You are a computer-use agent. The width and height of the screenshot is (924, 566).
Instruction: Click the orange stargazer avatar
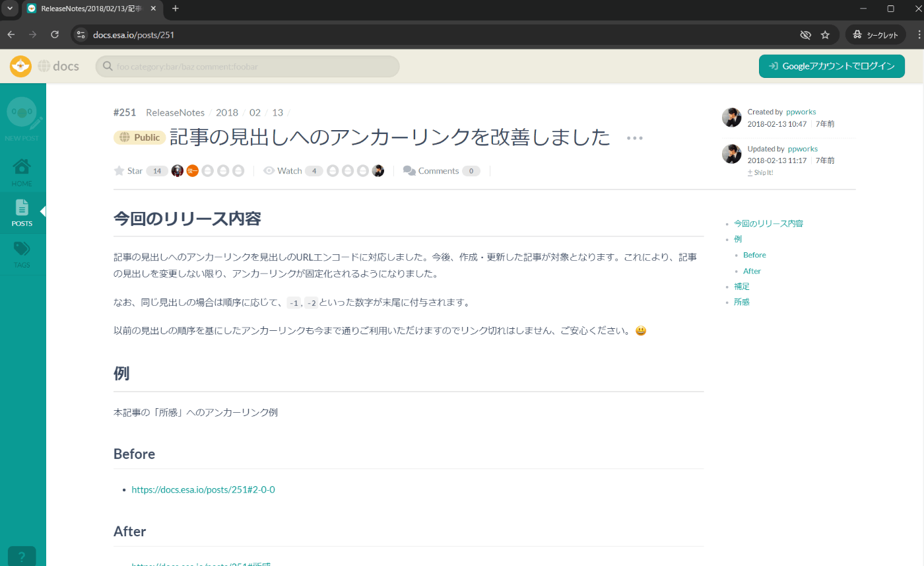193,171
